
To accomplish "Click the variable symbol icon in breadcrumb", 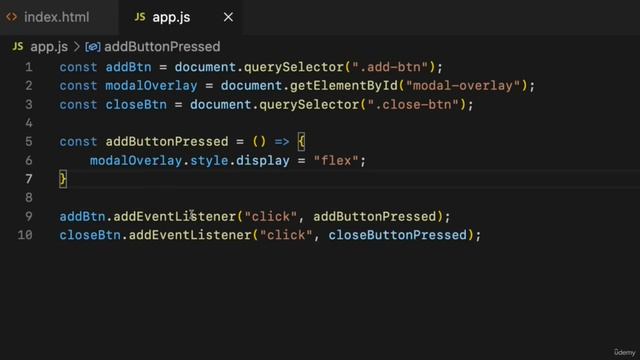I will 93,47.
